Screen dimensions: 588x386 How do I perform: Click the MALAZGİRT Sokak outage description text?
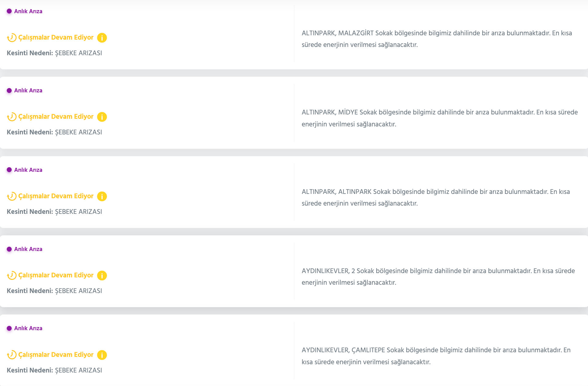437,39
